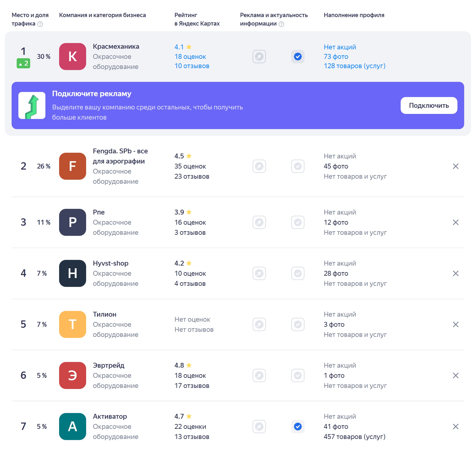Click the 'Подключите рекламу' banner heading

point(92,93)
